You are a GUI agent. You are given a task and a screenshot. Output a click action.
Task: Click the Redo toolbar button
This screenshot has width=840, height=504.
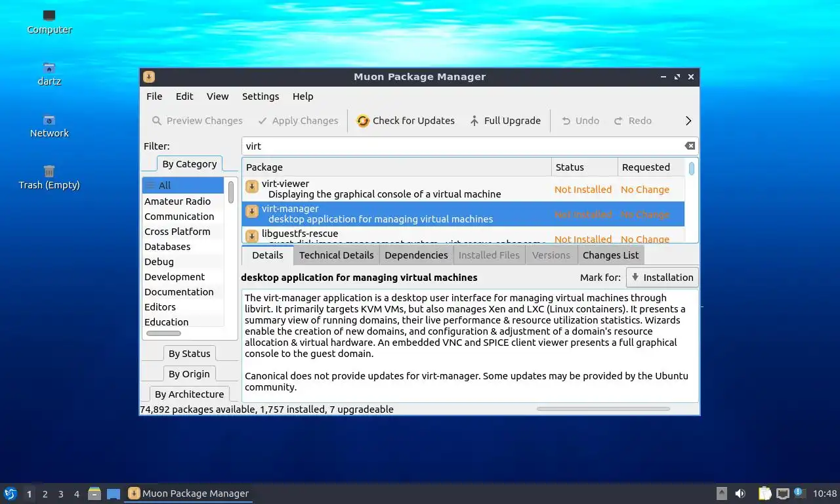633,121
